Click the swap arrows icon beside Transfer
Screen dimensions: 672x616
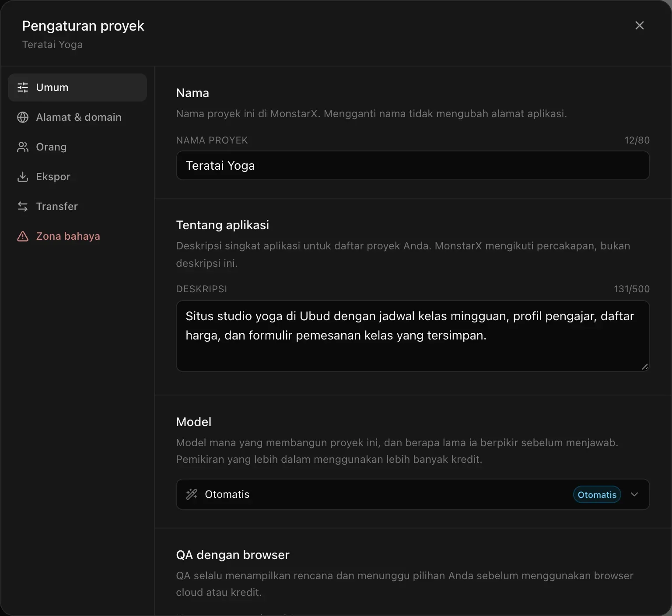(23, 206)
